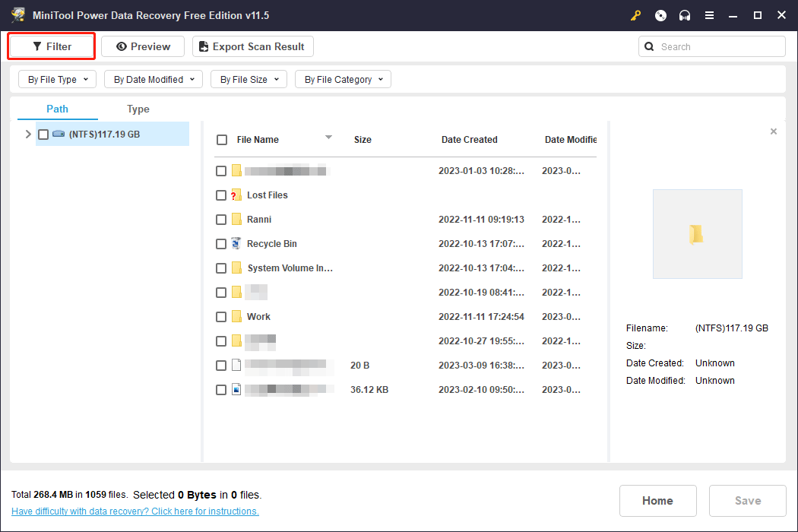Click the folder preview thumbnail

[697, 234]
